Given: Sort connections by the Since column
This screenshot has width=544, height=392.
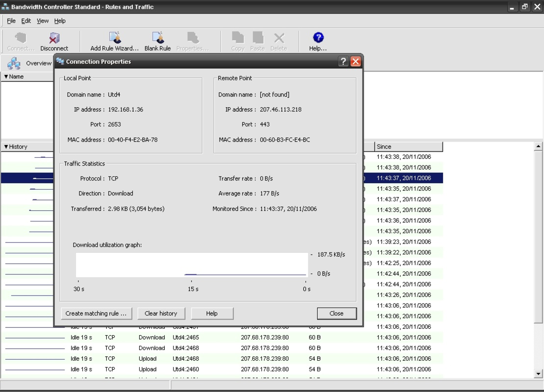Looking at the screenshot, I should pos(408,147).
